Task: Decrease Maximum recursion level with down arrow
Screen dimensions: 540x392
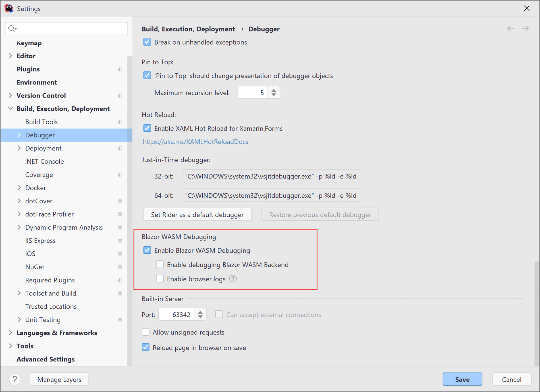Action: click(274, 95)
